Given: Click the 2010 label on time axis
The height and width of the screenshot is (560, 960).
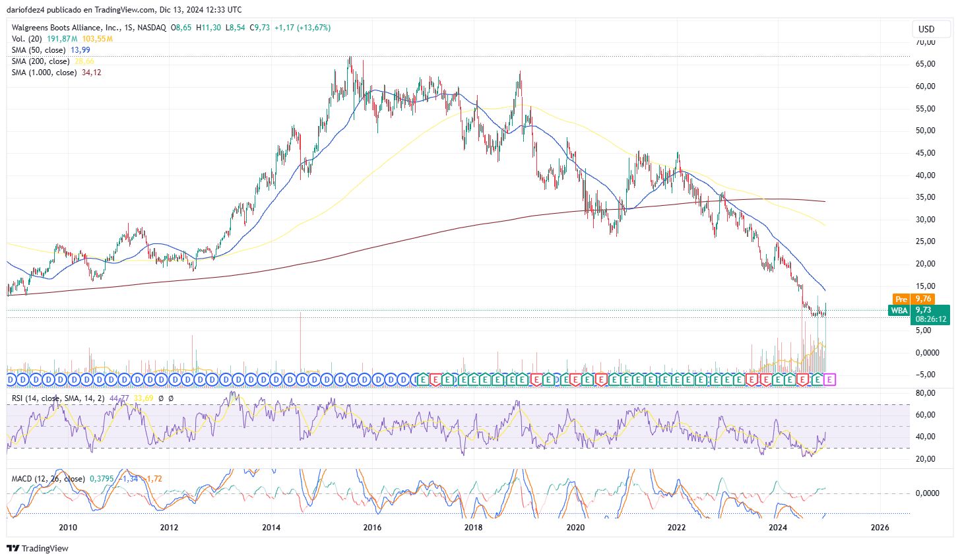Looking at the screenshot, I should [68, 527].
